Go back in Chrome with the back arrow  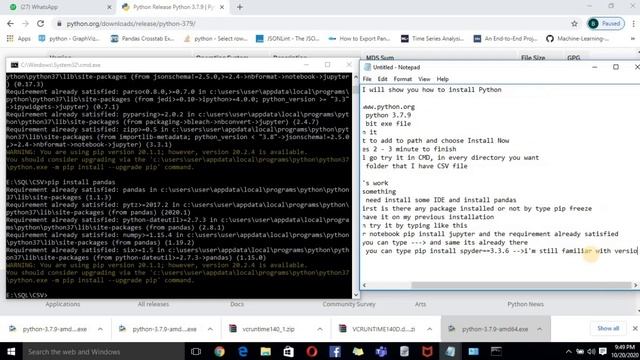[10, 24]
